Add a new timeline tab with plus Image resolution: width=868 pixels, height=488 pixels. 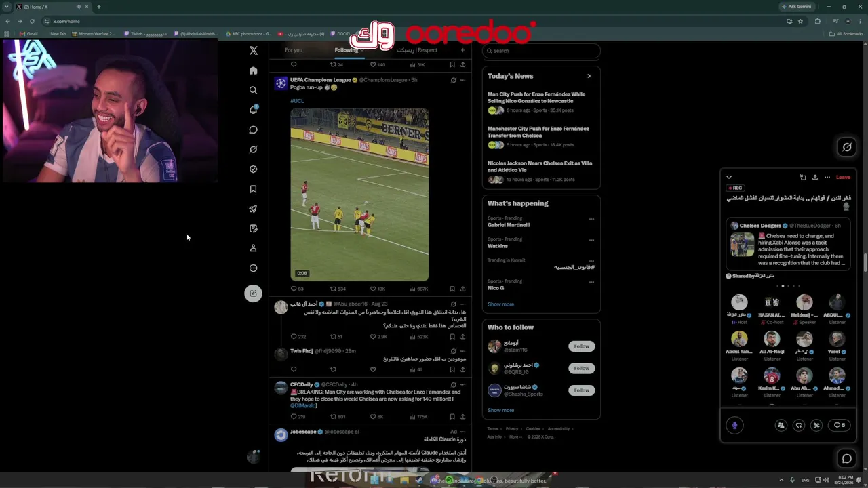[x=462, y=50]
